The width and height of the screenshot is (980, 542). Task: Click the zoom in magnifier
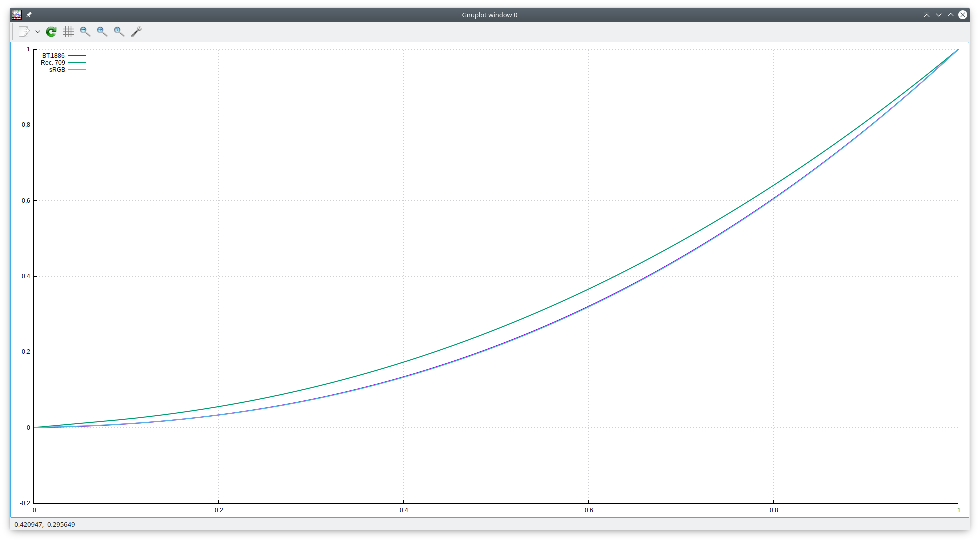coord(102,32)
